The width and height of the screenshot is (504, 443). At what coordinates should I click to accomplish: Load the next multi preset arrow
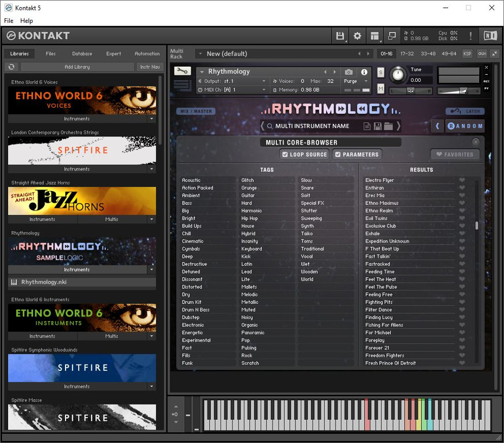click(369, 54)
